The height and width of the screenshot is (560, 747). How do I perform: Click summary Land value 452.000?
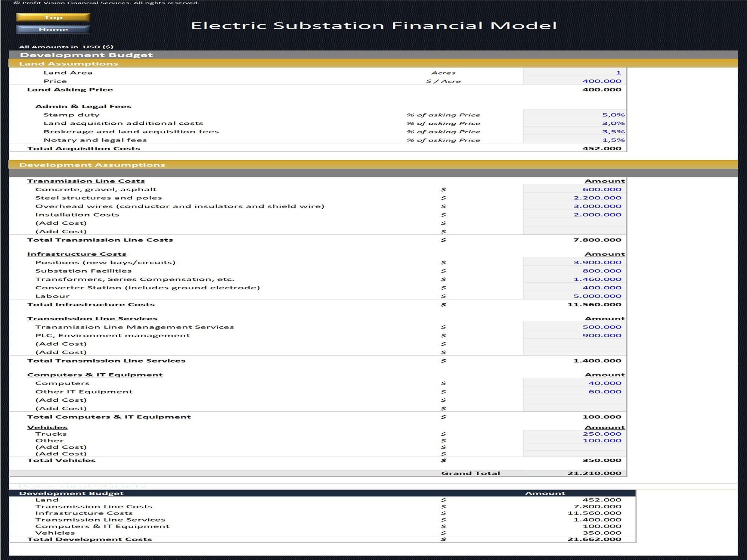(602, 500)
